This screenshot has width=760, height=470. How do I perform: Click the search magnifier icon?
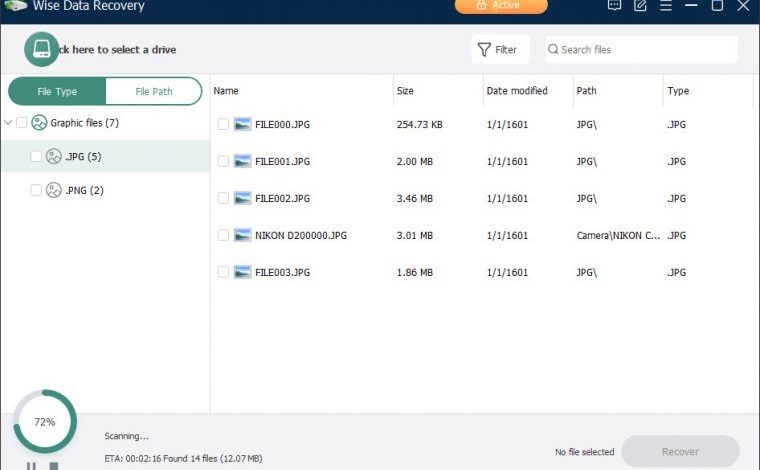(553, 49)
